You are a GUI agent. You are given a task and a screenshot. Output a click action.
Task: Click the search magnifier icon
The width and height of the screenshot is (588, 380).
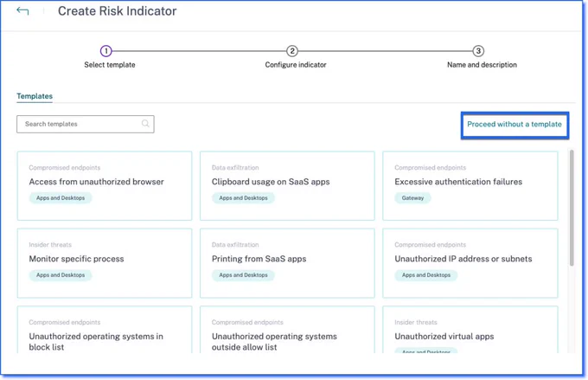click(x=145, y=124)
